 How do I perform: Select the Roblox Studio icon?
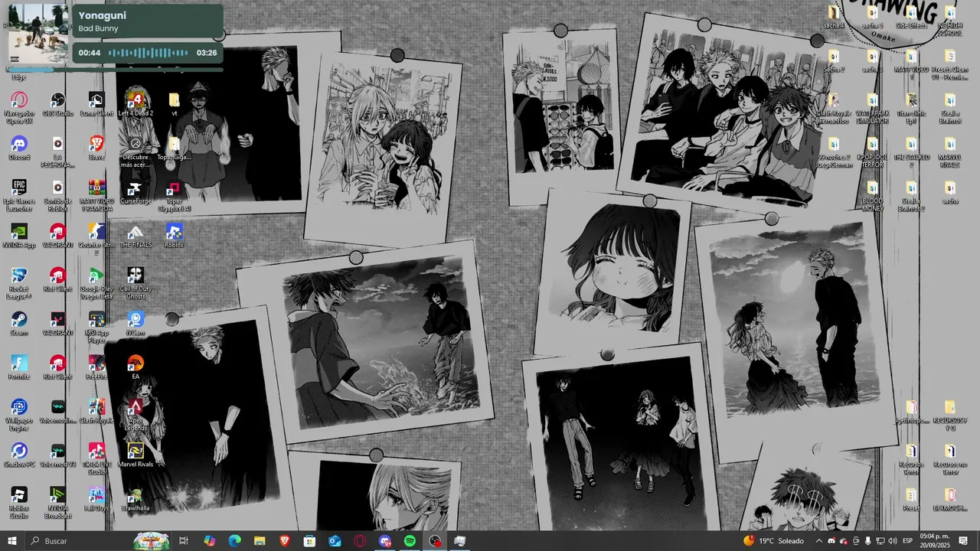point(19,503)
